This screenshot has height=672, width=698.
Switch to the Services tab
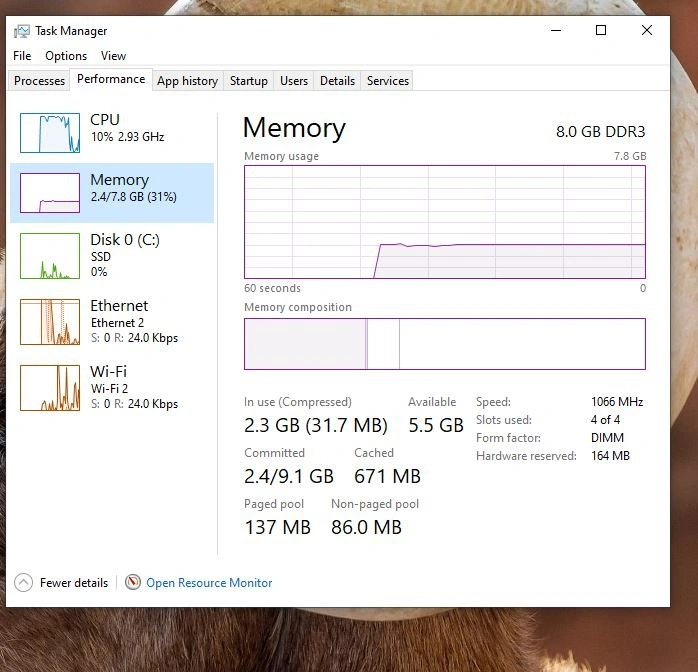coord(388,81)
